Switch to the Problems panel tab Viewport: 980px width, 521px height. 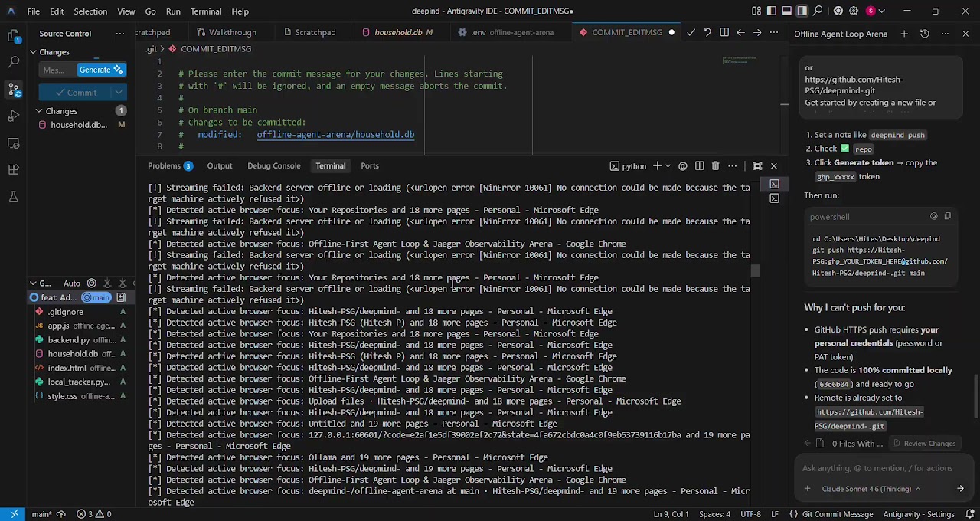[x=170, y=165]
